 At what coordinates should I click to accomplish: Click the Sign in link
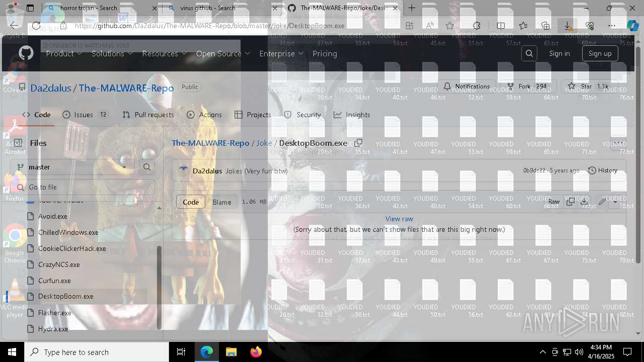pos(559,53)
